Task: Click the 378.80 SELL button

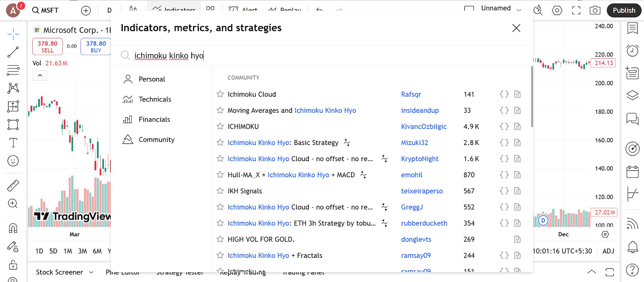Action: click(x=47, y=46)
